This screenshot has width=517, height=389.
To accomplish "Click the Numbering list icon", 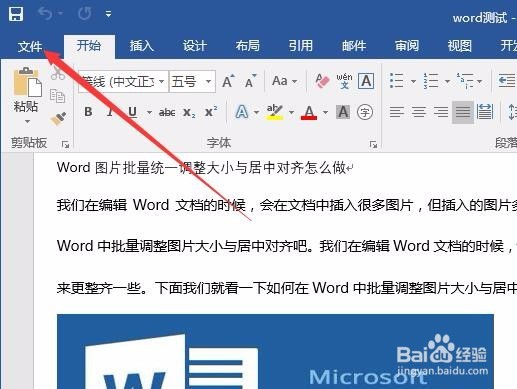I will (431, 81).
